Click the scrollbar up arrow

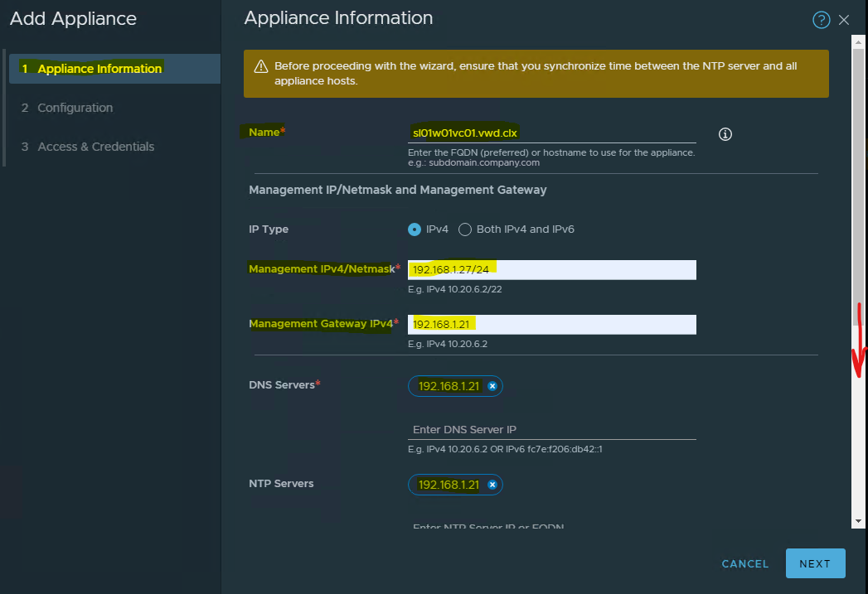coord(859,41)
